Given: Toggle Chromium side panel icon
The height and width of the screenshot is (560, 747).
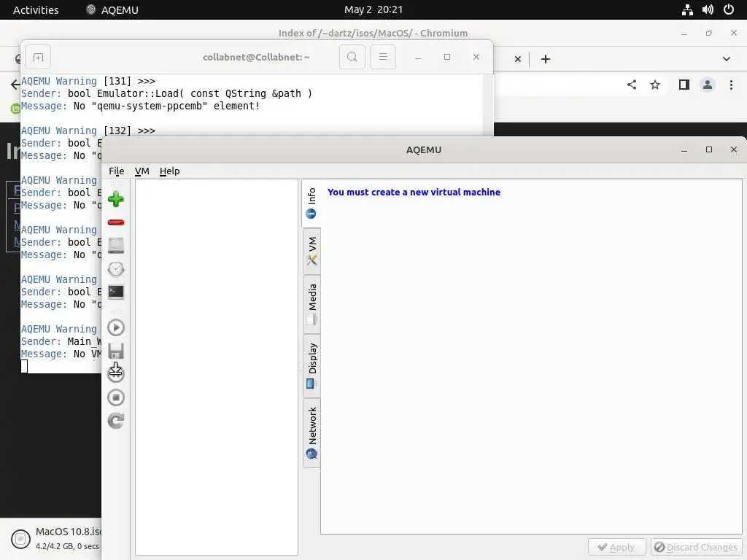Looking at the screenshot, I should (x=684, y=85).
